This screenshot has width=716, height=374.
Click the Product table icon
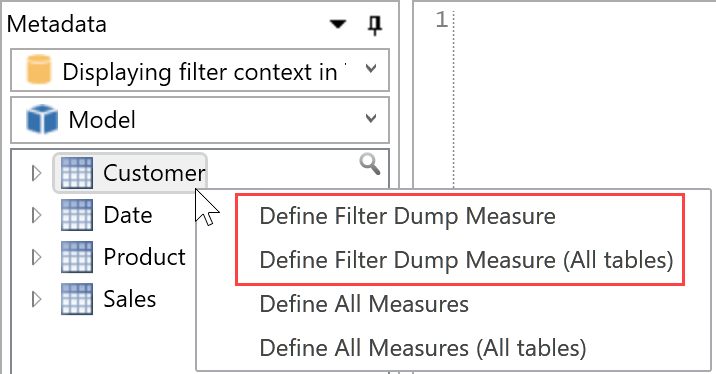[x=77, y=257]
